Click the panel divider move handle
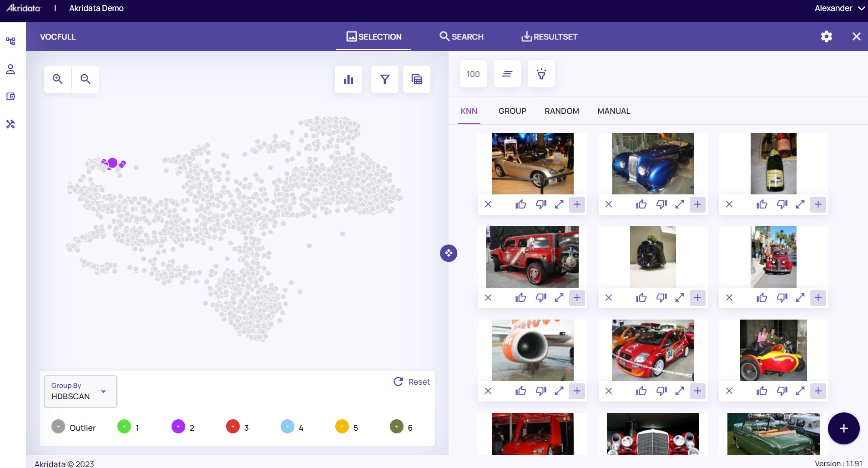 (449, 253)
